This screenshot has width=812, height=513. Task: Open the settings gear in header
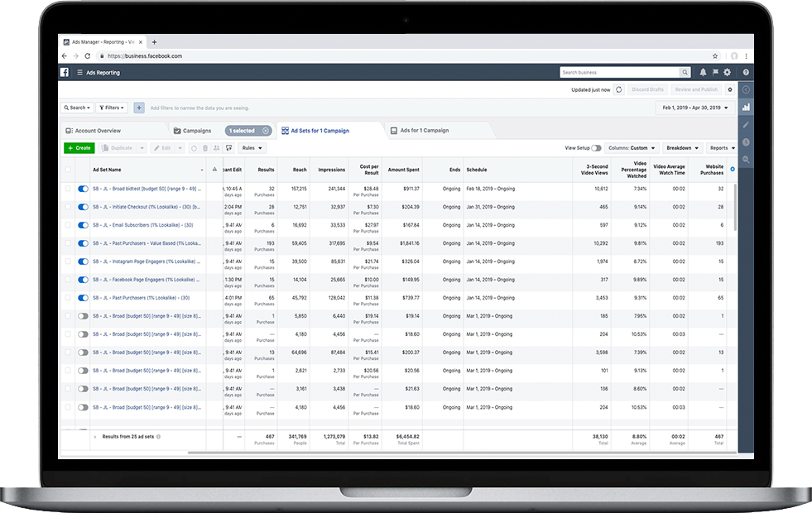(727, 73)
